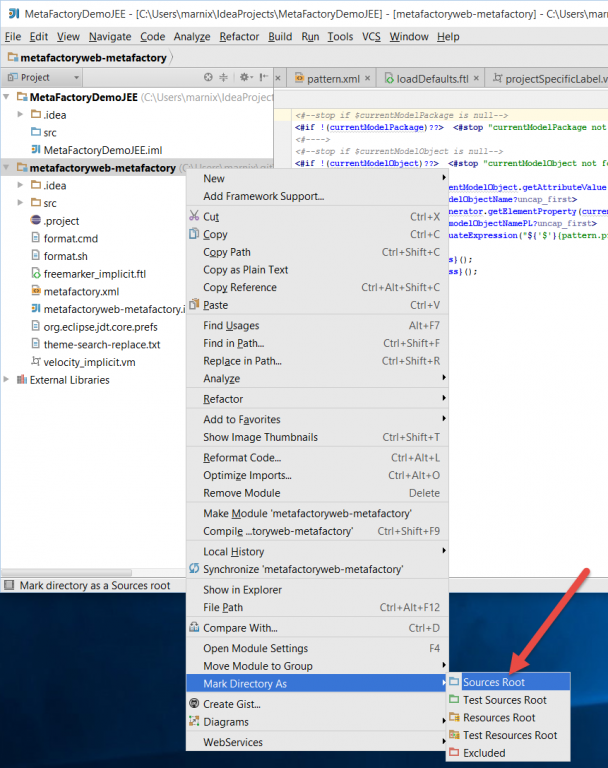Screen dimensions: 608x768
Task: Click the metafactoryweb-metafactory breadcrumb
Action: point(87,58)
